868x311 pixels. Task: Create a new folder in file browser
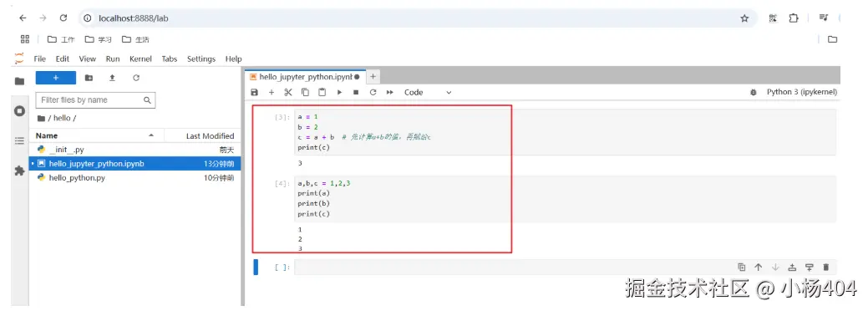pyautogui.click(x=89, y=78)
